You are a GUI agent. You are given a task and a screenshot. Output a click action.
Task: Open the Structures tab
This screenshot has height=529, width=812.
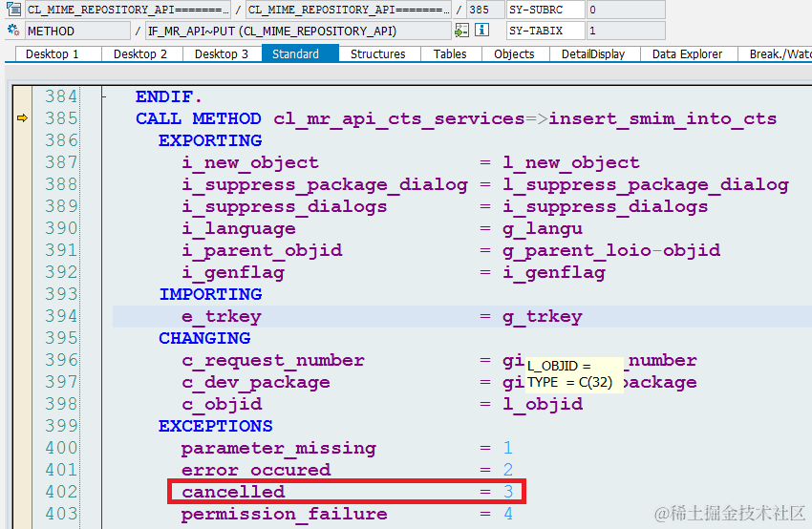(x=378, y=53)
